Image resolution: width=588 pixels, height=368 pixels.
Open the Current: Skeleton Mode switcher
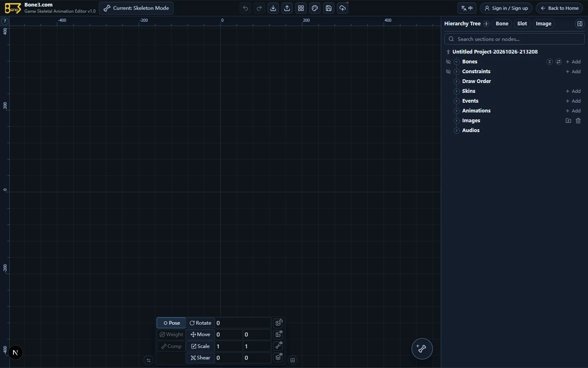[x=136, y=8]
